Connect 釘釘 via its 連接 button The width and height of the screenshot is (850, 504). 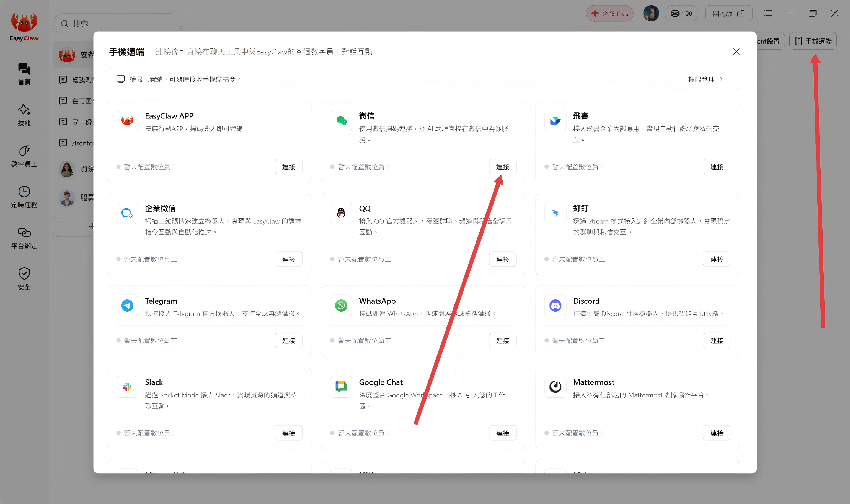(x=717, y=259)
